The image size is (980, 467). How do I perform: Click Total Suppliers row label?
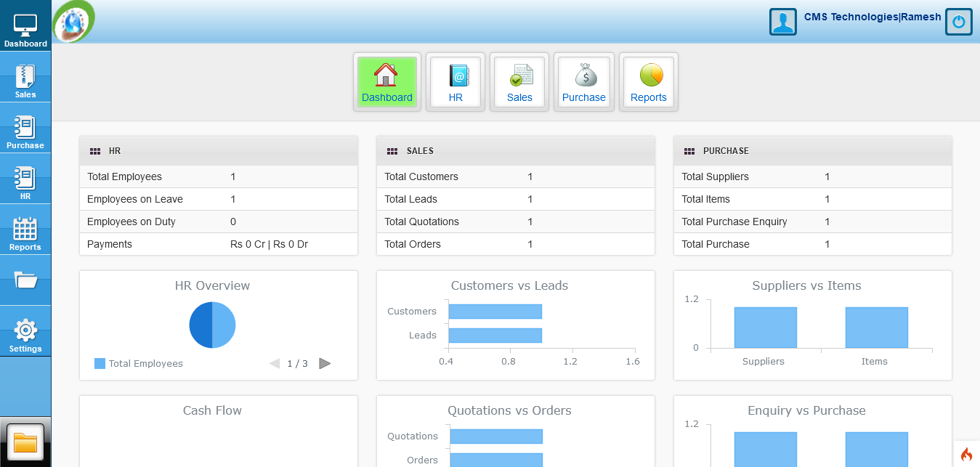coord(715,176)
